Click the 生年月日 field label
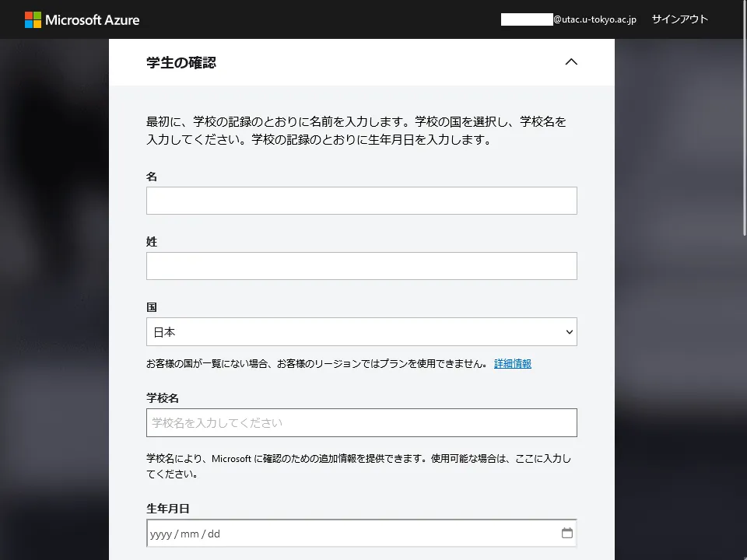The height and width of the screenshot is (560, 747). (x=168, y=509)
